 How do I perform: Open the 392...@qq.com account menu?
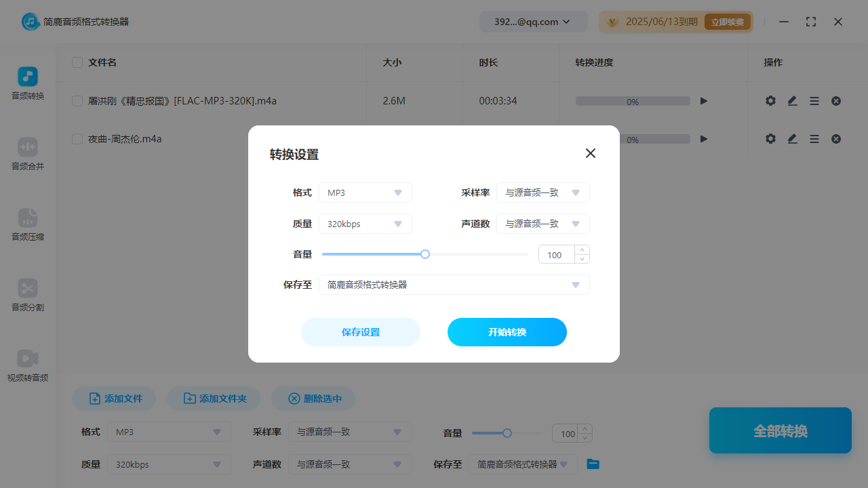point(533,21)
